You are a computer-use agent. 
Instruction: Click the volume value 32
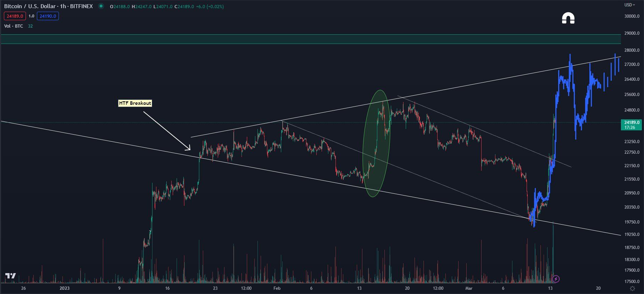pos(30,26)
